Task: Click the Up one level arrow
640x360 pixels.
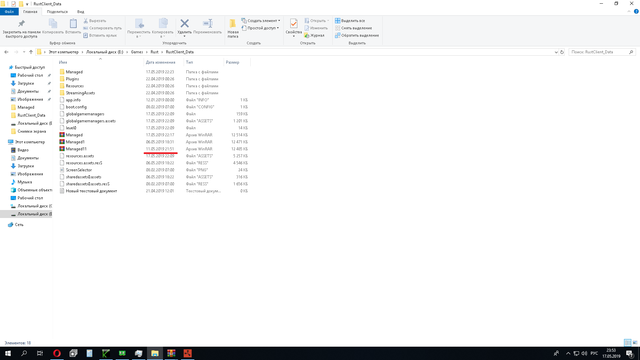Action: pos(31,52)
